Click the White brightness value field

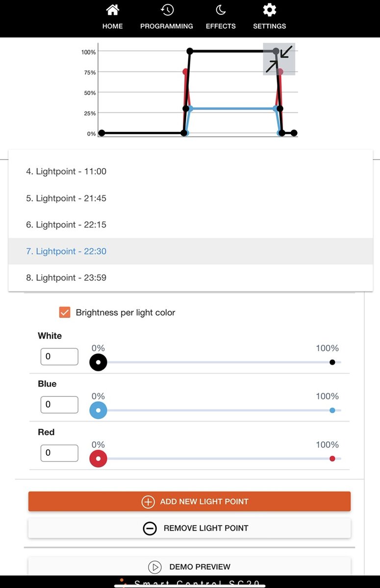tap(59, 357)
